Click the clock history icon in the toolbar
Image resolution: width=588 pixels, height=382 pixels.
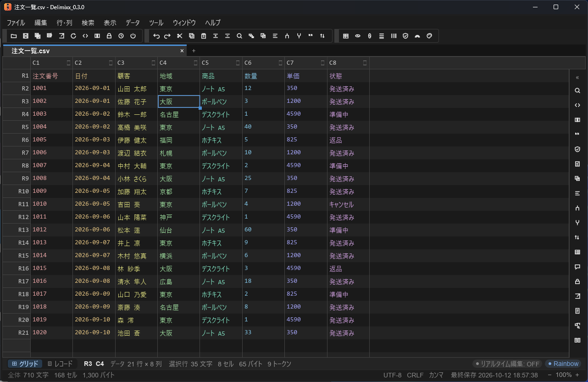pyautogui.click(x=121, y=36)
